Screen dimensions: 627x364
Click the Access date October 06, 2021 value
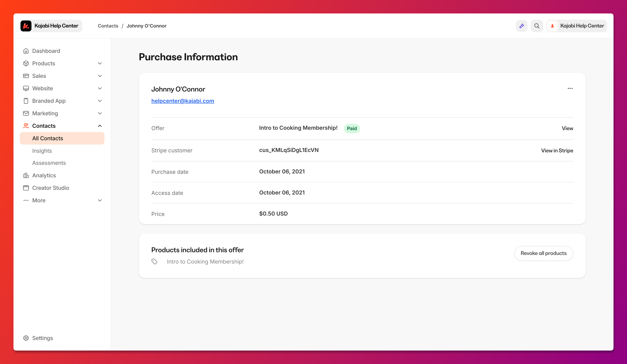(282, 193)
